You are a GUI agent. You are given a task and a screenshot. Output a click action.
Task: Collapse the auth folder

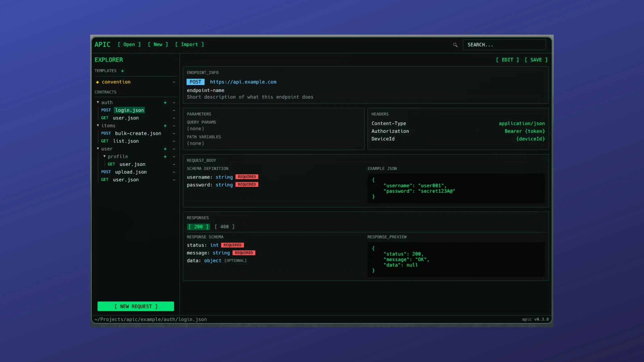click(x=98, y=102)
